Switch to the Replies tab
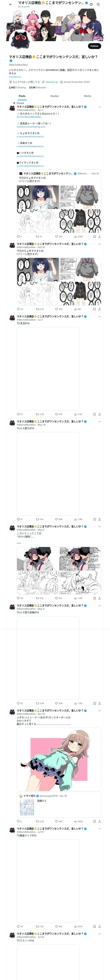This screenshot has height=980, width=110. (x=55, y=96)
